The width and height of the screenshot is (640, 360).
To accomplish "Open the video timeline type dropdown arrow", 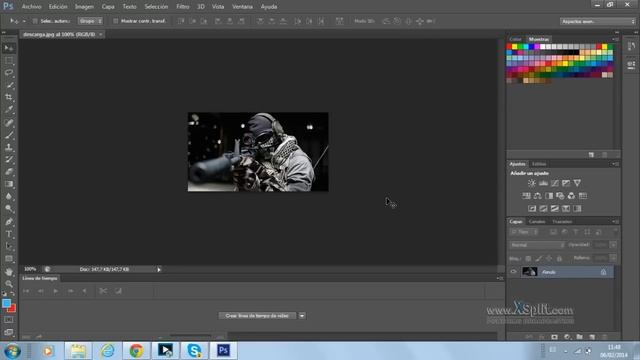I will (302, 316).
